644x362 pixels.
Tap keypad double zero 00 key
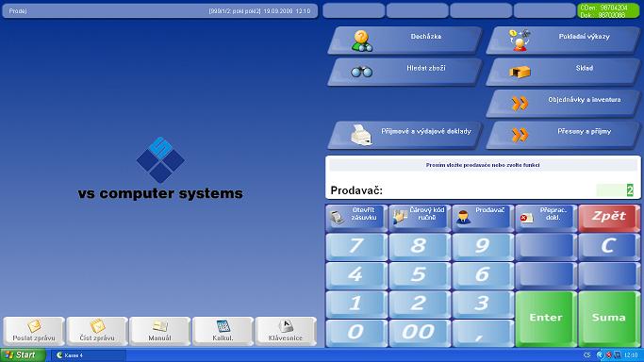(420, 334)
